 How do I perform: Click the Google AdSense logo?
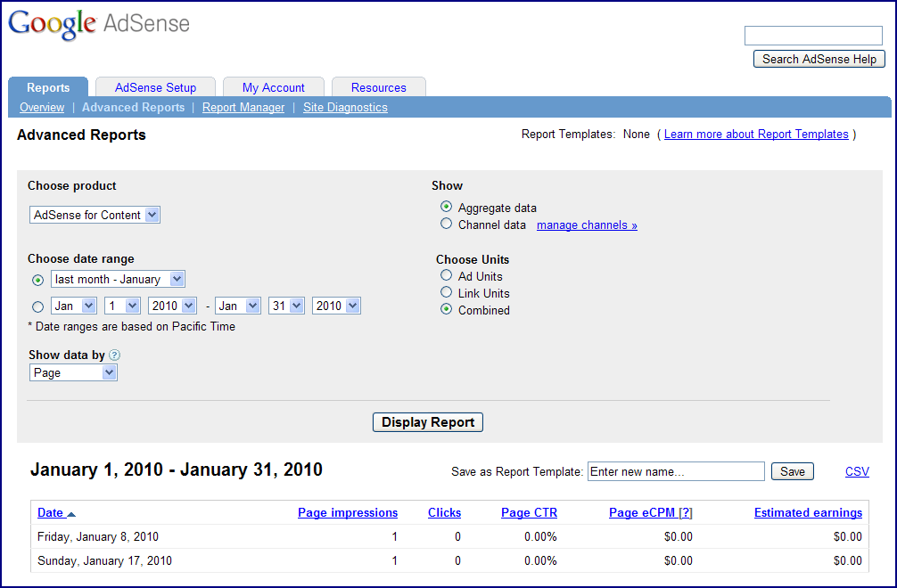pos(99,25)
